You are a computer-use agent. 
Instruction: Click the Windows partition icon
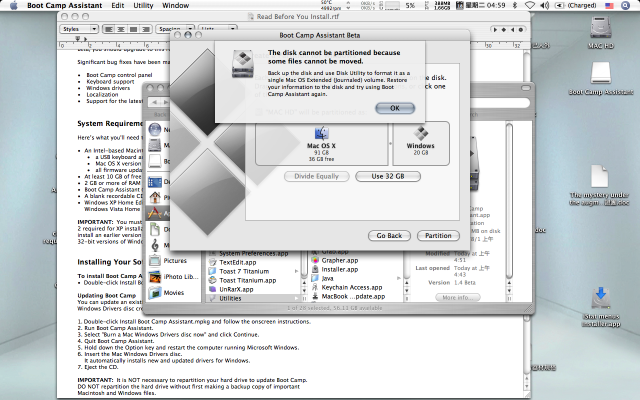(x=421, y=133)
